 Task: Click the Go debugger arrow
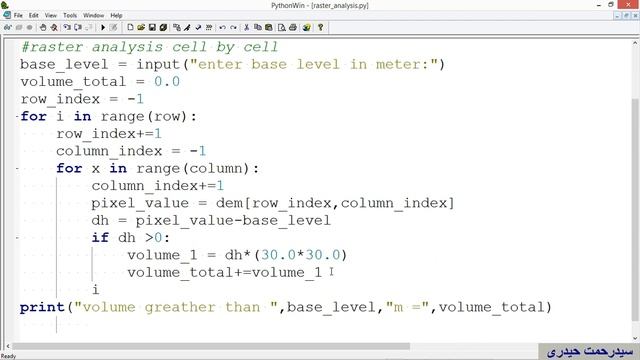(103, 27)
